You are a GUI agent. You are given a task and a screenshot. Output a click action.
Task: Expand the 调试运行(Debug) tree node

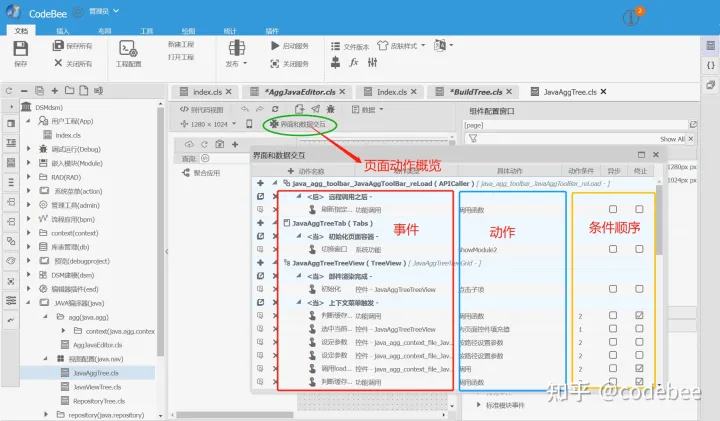coord(28,149)
